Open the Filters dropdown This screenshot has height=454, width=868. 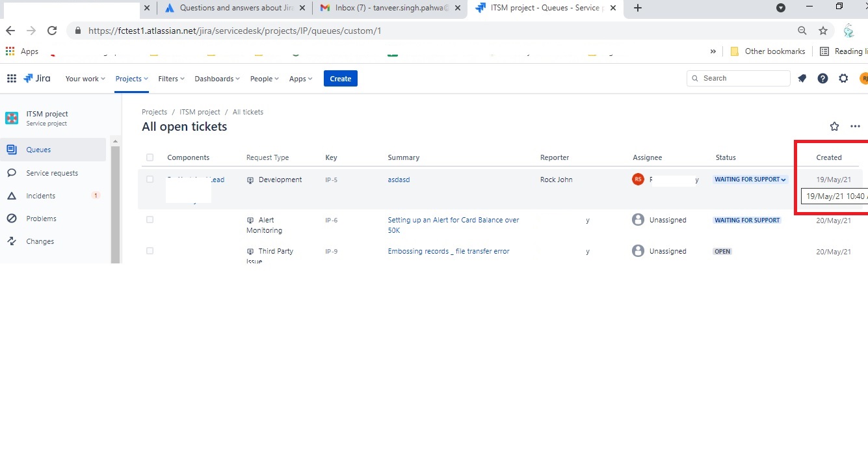(x=171, y=79)
